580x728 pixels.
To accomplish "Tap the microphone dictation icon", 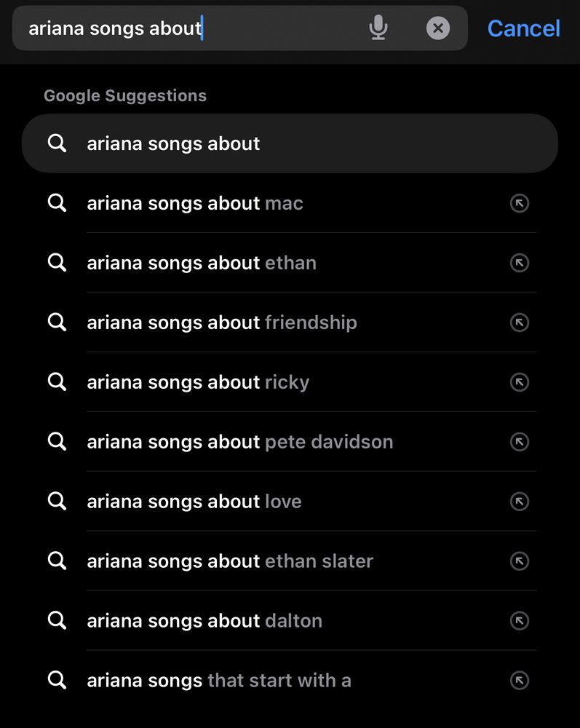I will (x=378, y=28).
